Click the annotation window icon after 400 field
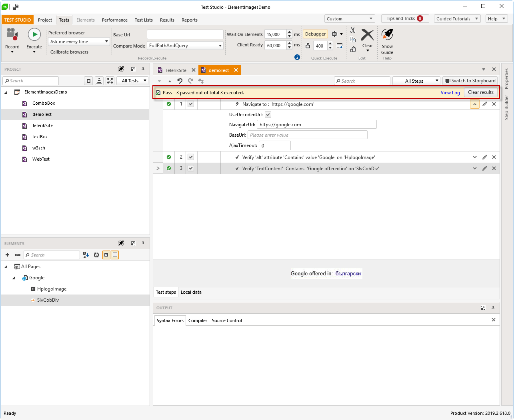This screenshot has width=514, height=420. [x=340, y=46]
